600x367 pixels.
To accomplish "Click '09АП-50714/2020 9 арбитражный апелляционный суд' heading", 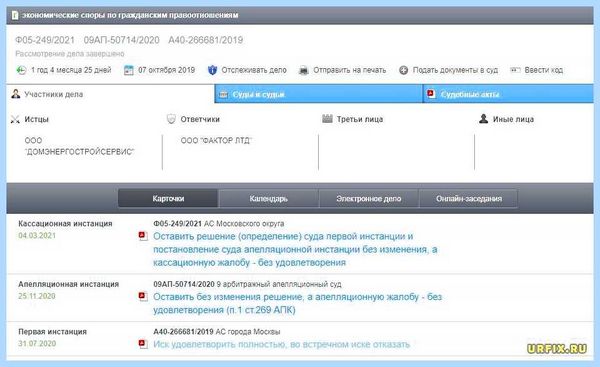I will click(x=247, y=284).
